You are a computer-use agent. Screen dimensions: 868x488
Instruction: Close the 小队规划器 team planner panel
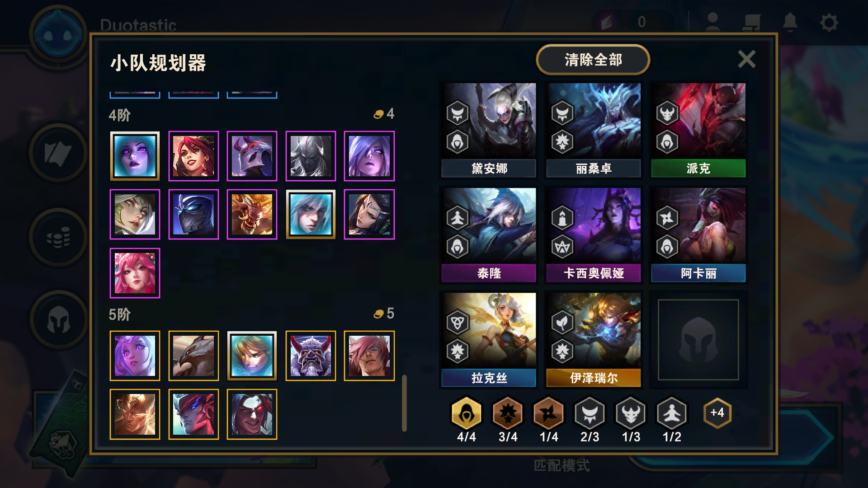pos(746,59)
